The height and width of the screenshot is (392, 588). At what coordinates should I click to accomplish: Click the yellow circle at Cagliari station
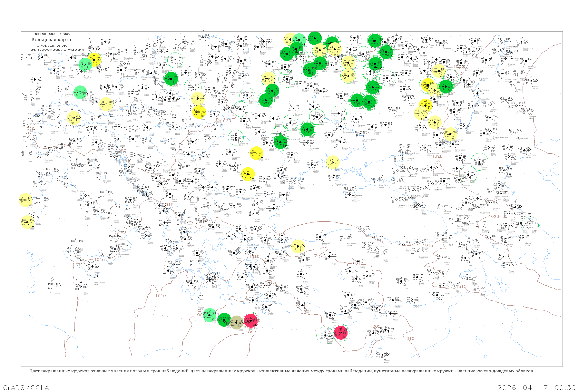pyautogui.click(x=27, y=222)
